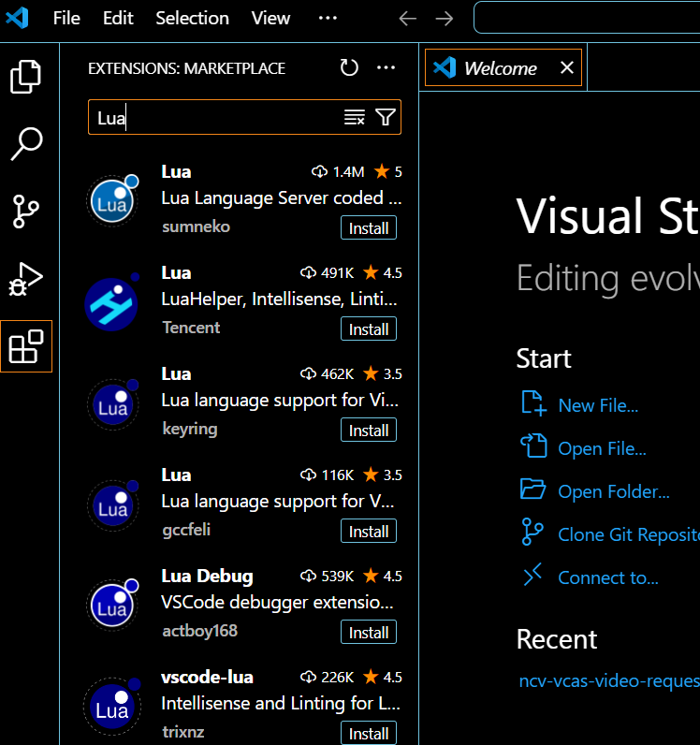Screen dimensions: 700x745
Task: Open the extensions filter menu
Action: (x=386, y=117)
